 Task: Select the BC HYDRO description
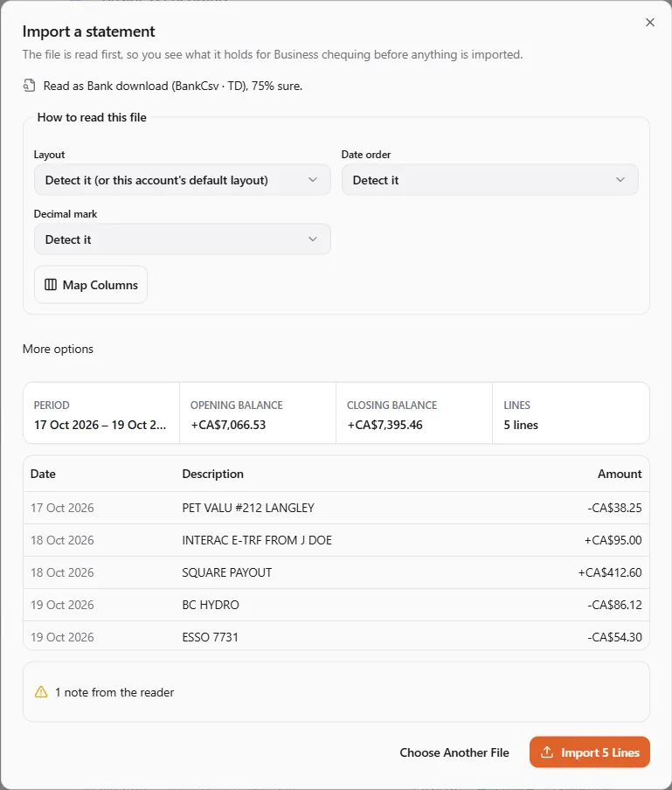211,605
